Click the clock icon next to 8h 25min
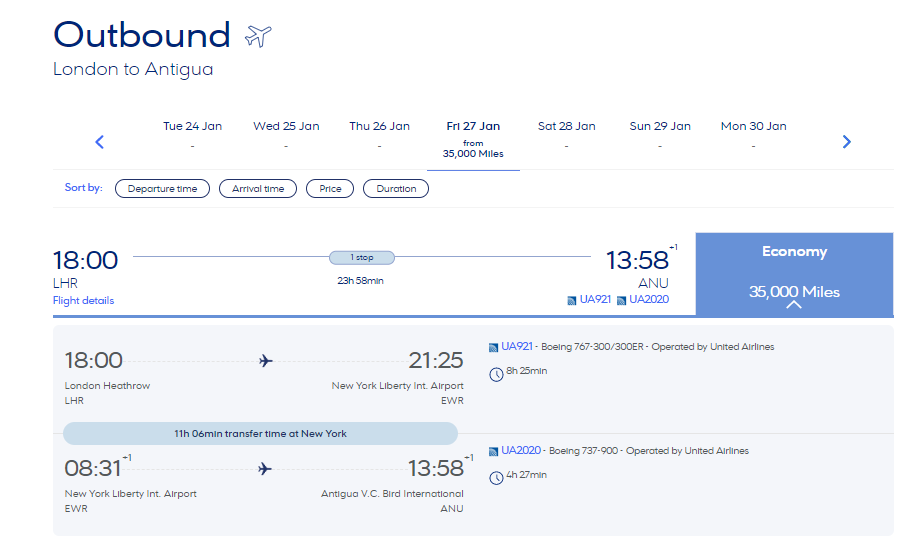Screen dimensions: 908x543 [496, 375]
